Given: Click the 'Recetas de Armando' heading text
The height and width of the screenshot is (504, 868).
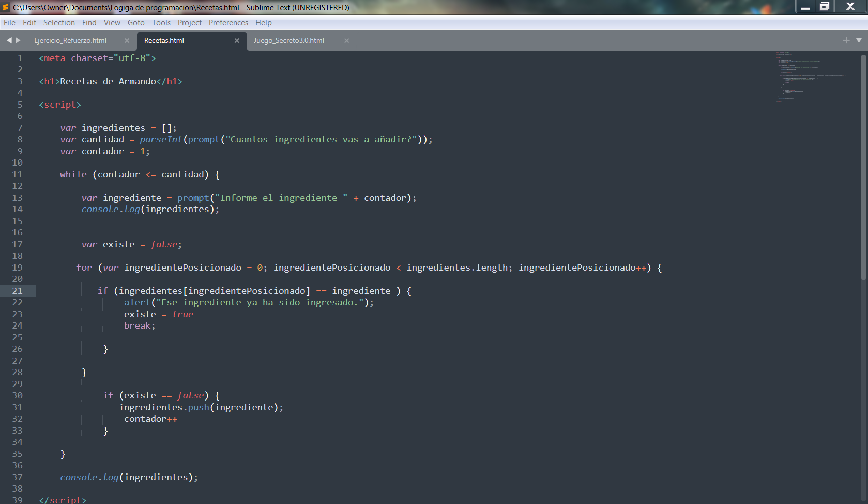Looking at the screenshot, I should [108, 81].
